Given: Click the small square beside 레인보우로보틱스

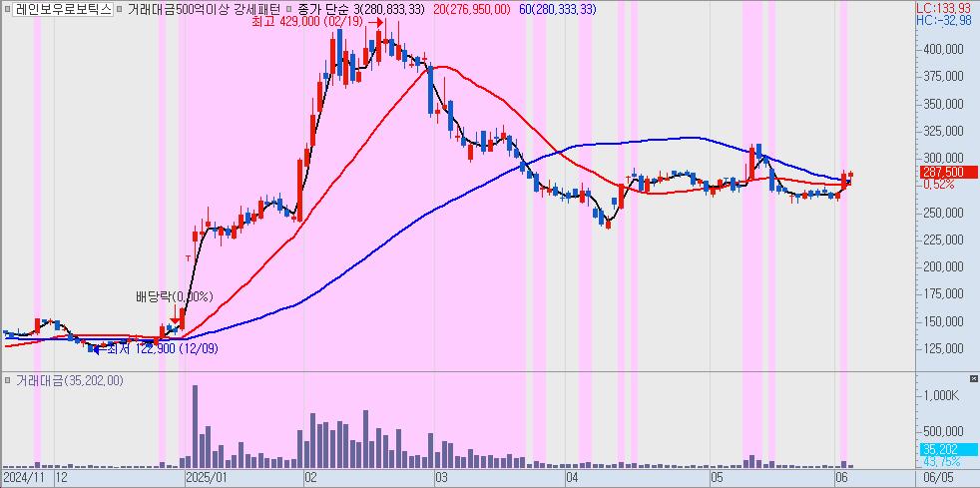Looking at the screenshot, I should pos(6,9).
